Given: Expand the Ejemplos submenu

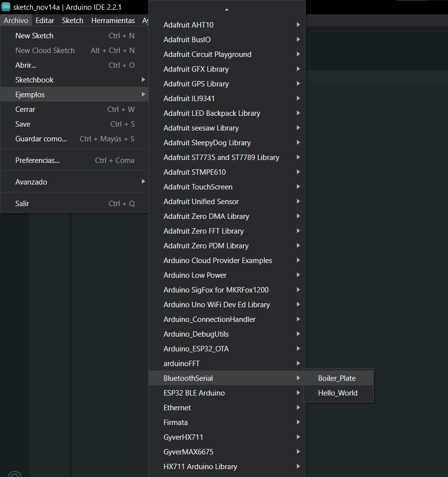Looking at the screenshot, I should 75,95.
